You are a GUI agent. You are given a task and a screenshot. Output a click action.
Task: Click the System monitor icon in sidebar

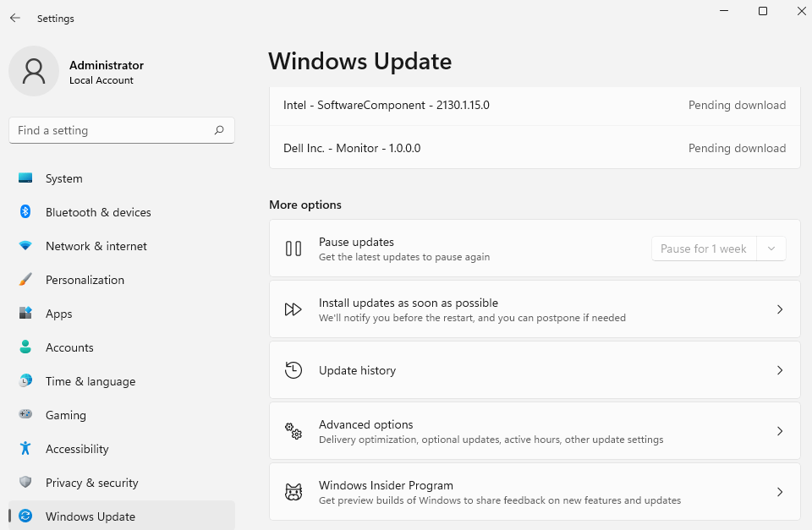[x=25, y=178]
